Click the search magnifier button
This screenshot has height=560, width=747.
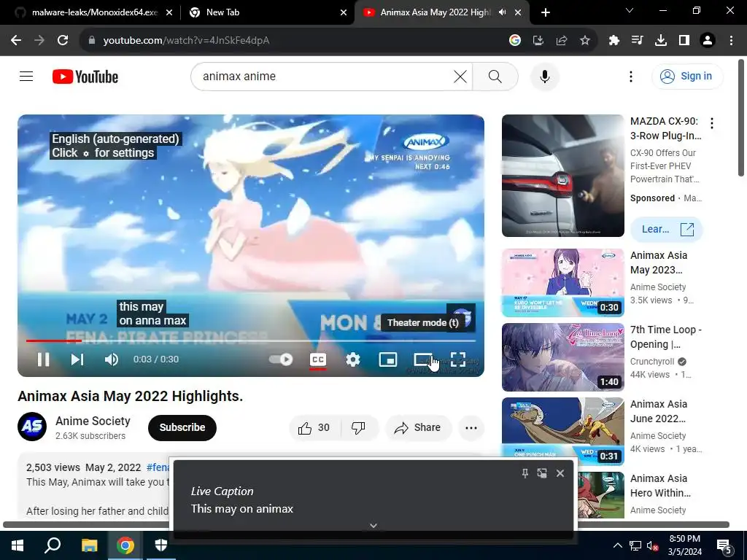[x=495, y=76]
